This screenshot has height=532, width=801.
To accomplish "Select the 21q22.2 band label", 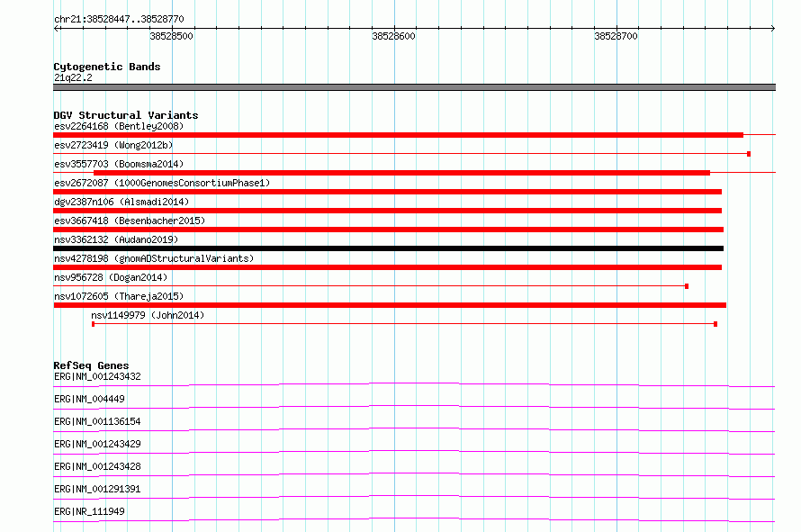I will (73, 77).
